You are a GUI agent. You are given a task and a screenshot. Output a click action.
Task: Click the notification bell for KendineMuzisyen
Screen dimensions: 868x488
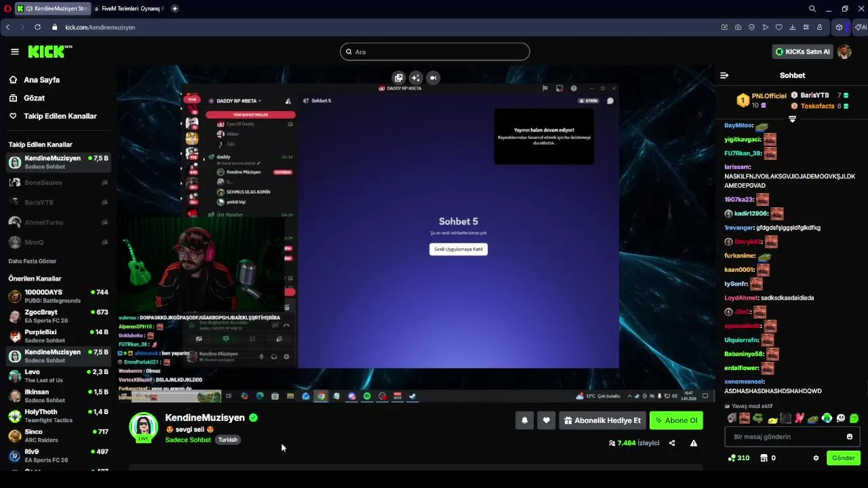coord(524,420)
